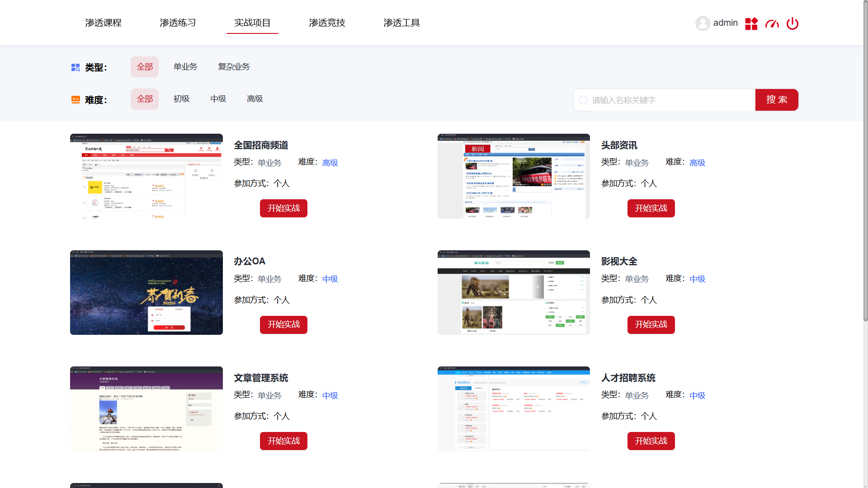This screenshot has height=488, width=868.
Task: Open the 文章管理系统 thumbnail
Action: tap(146, 409)
